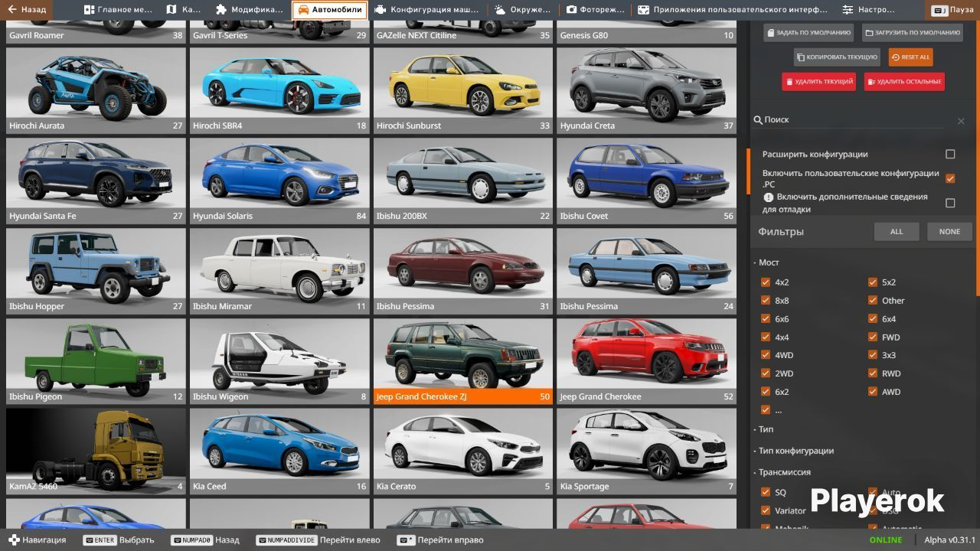Select the Ibishu Wigeon three-wheeler
980x551 pixels.
(x=280, y=361)
